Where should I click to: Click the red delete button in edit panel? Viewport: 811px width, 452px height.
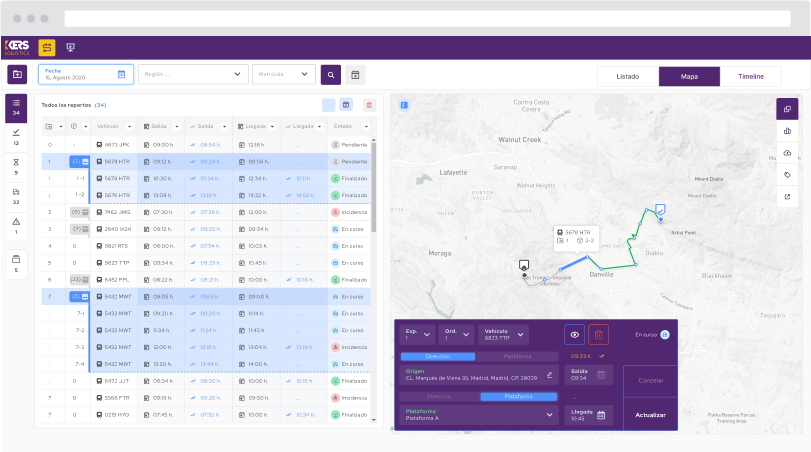click(x=598, y=336)
